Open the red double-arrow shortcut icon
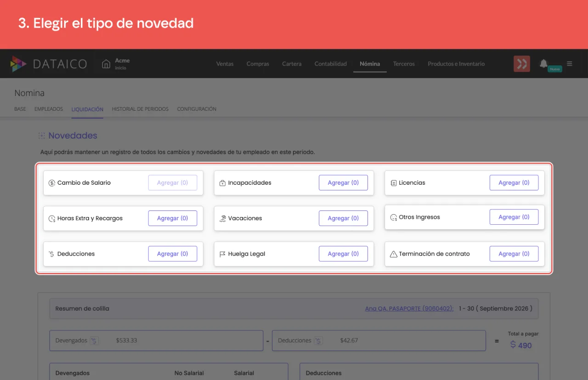Screen dimensions: 588x380 coord(522,64)
